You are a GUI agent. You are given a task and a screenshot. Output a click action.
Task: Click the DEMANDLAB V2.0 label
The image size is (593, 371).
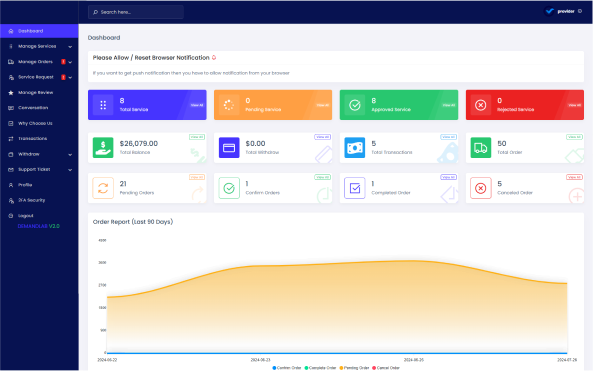click(39, 226)
